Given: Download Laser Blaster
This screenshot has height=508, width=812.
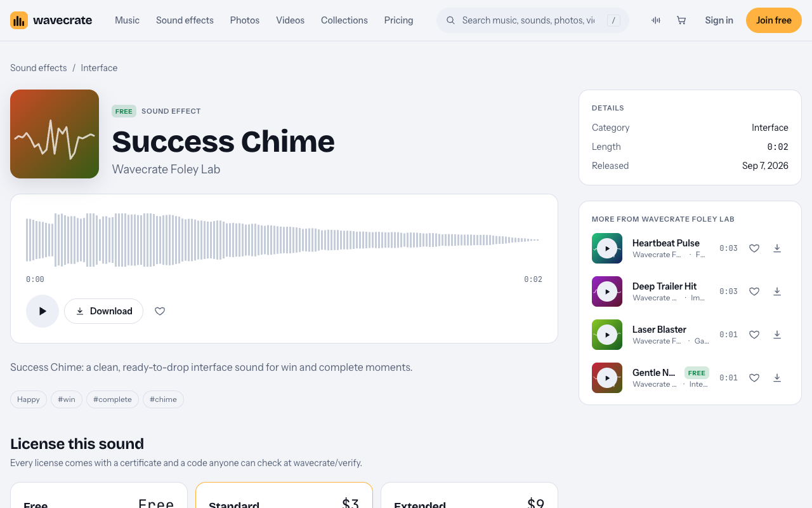Looking at the screenshot, I should pyautogui.click(x=777, y=335).
